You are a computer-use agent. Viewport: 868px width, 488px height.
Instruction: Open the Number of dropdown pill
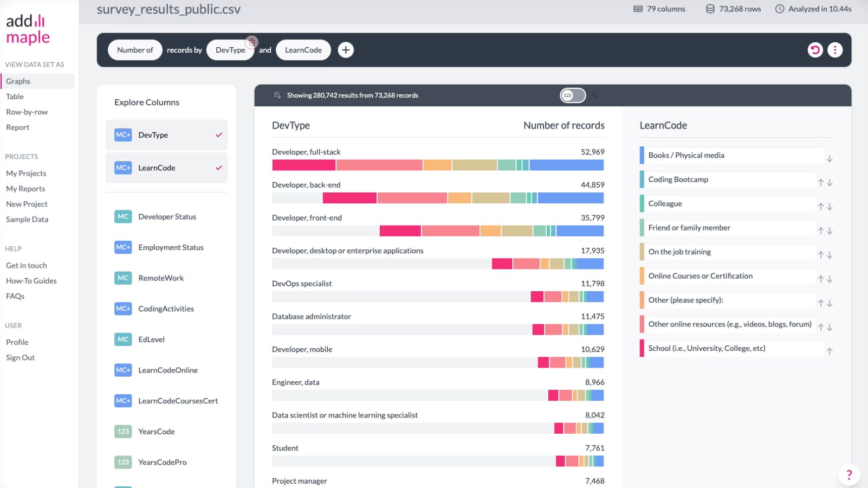tap(135, 50)
